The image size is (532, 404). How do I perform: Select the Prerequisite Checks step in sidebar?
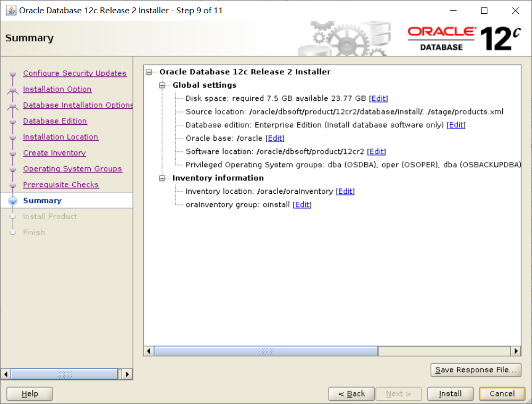click(x=61, y=184)
